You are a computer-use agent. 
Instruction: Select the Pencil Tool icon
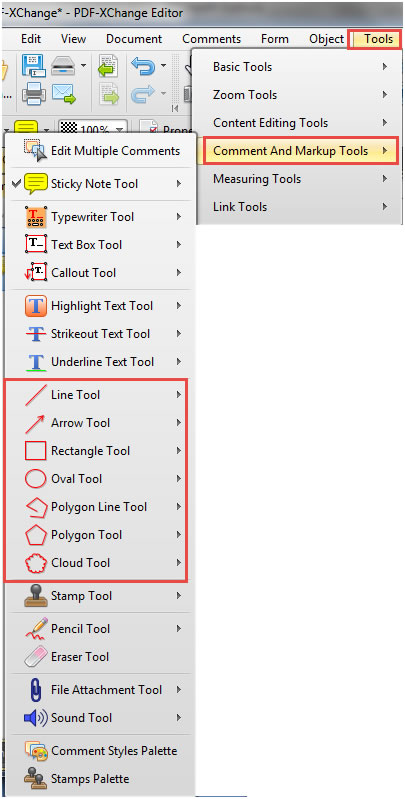[x=36, y=629]
